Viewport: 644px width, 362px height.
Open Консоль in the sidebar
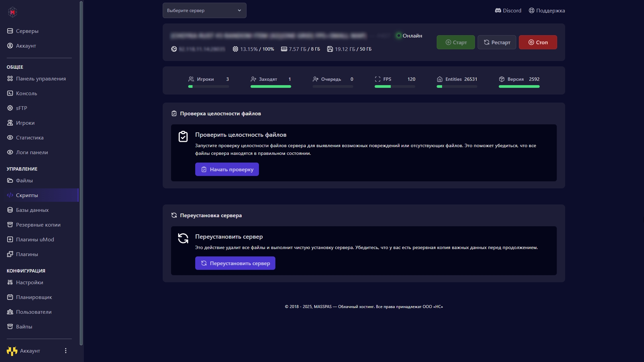click(26, 93)
